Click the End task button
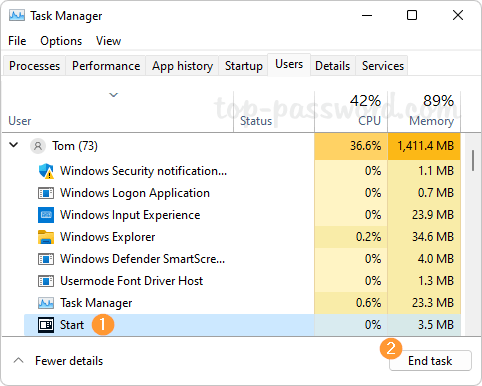Image resolution: width=482 pixels, height=386 pixels. click(x=430, y=361)
